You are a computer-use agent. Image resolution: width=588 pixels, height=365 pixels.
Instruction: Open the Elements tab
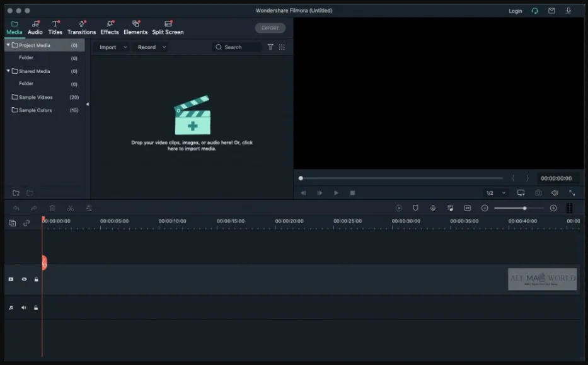(x=135, y=28)
